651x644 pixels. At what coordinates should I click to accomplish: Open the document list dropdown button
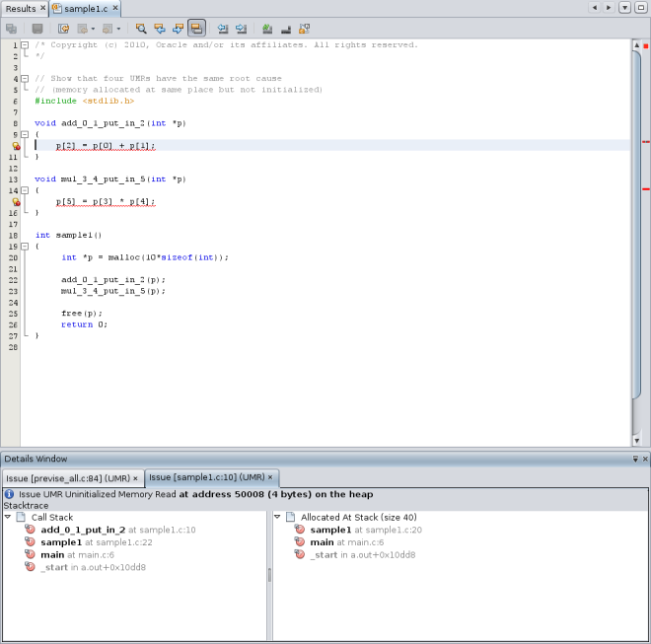pyautogui.click(x=624, y=8)
